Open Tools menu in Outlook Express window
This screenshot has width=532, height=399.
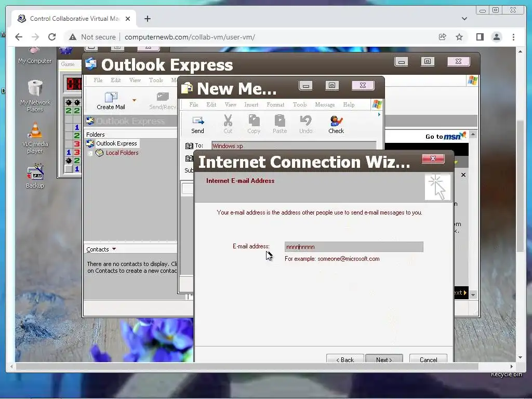tap(156, 80)
